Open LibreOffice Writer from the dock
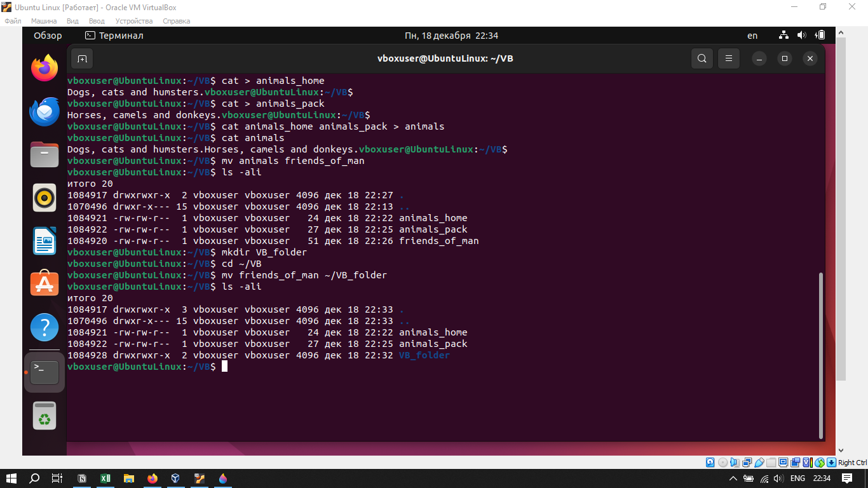The image size is (868, 488). coord(44,241)
